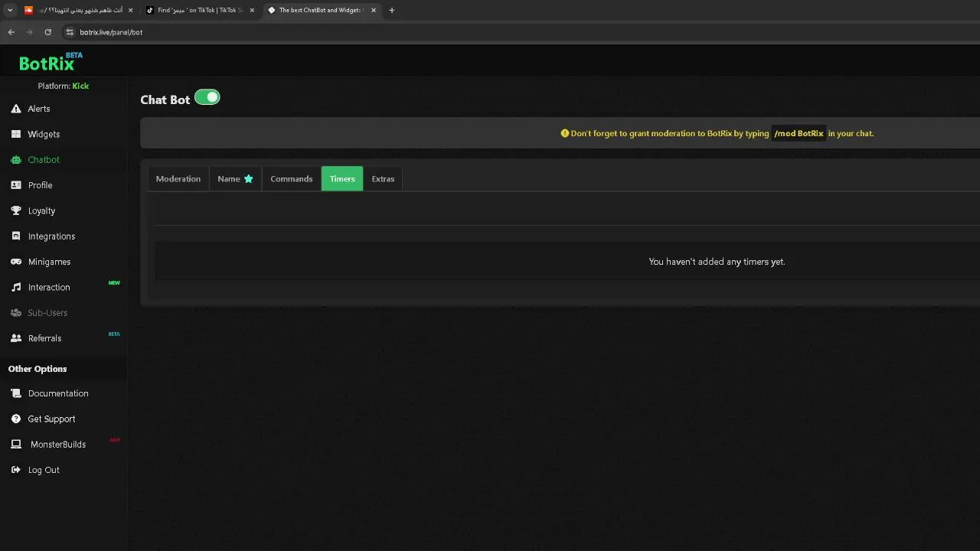This screenshot has width=980, height=551.
Task: Click the Log Out link
Action: [x=44, y=470]
